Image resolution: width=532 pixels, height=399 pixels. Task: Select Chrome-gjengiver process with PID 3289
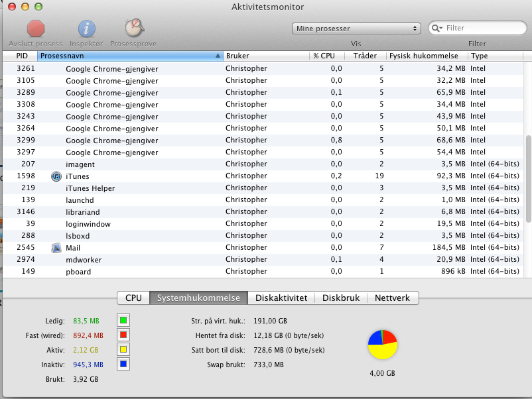tap(263, 92)
